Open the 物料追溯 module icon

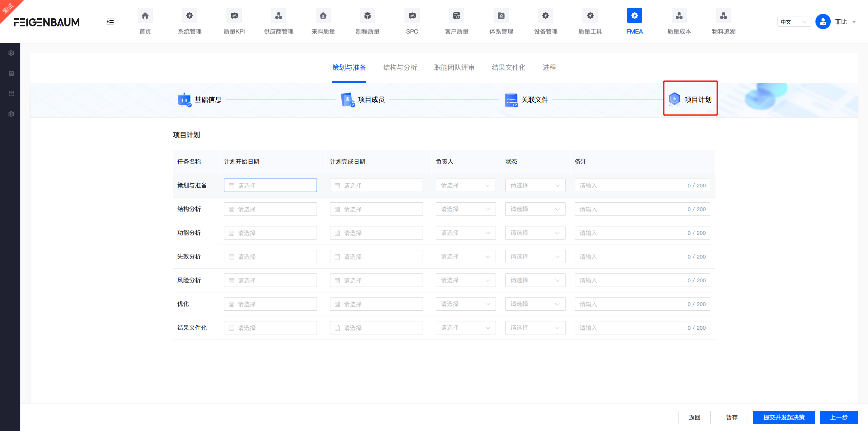[723, 15]
